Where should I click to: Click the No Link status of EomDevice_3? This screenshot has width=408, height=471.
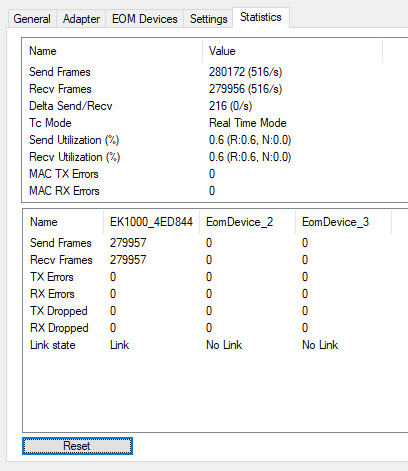point(320,345)
